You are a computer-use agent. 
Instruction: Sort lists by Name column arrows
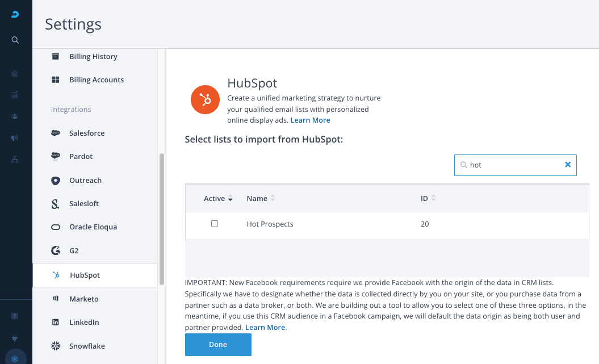(273, 199)
